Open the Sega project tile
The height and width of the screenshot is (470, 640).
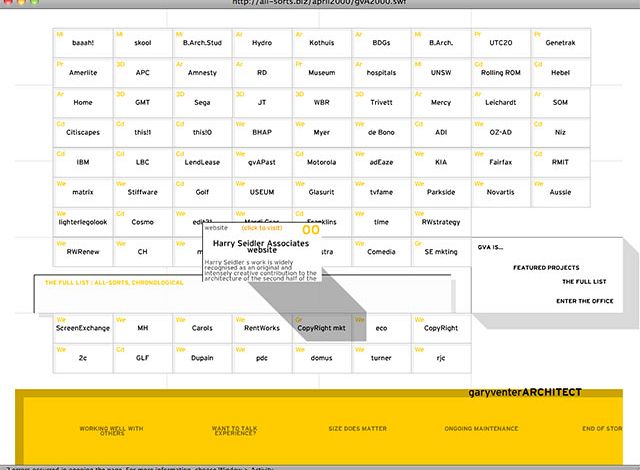[202, 102]
